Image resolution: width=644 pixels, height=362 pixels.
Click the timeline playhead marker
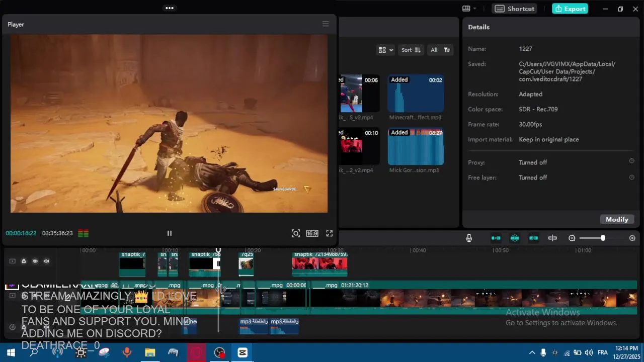click(x=218, y=250)
